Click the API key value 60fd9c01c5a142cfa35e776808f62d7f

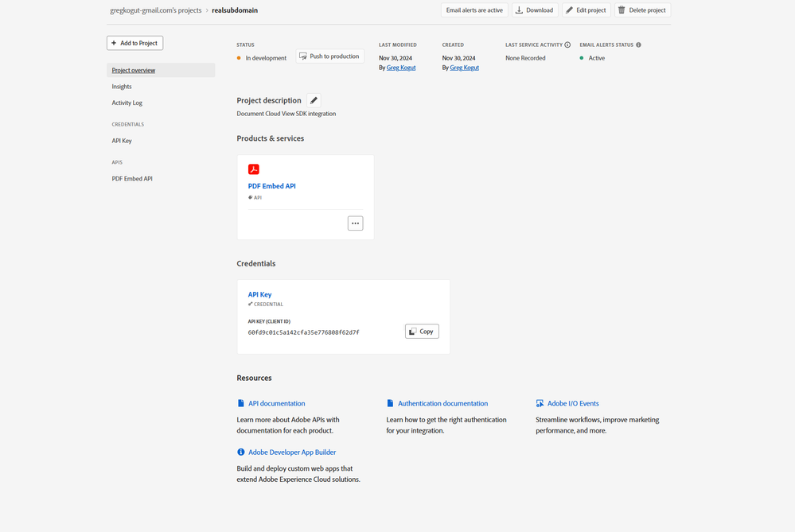304,332
